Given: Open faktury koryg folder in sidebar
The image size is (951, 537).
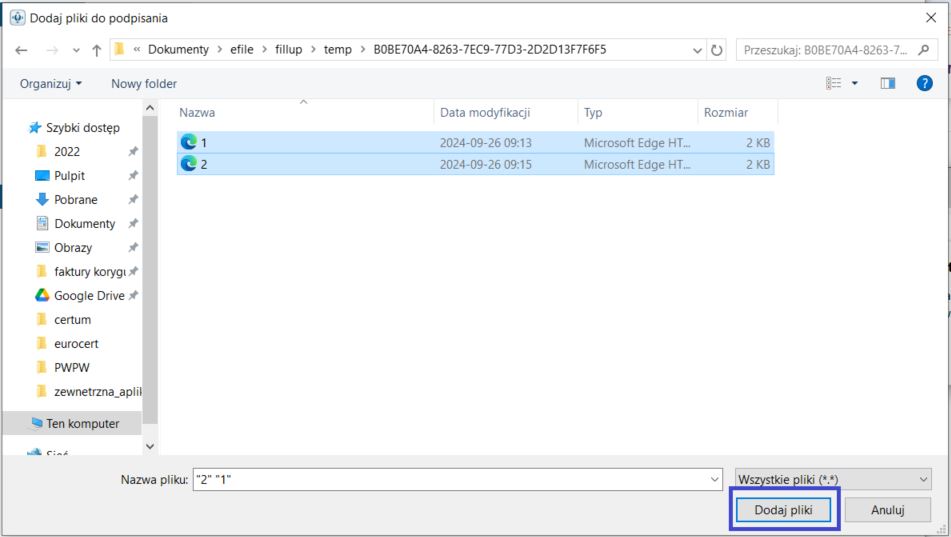Looking at the screenshot, I should point(90,272).
